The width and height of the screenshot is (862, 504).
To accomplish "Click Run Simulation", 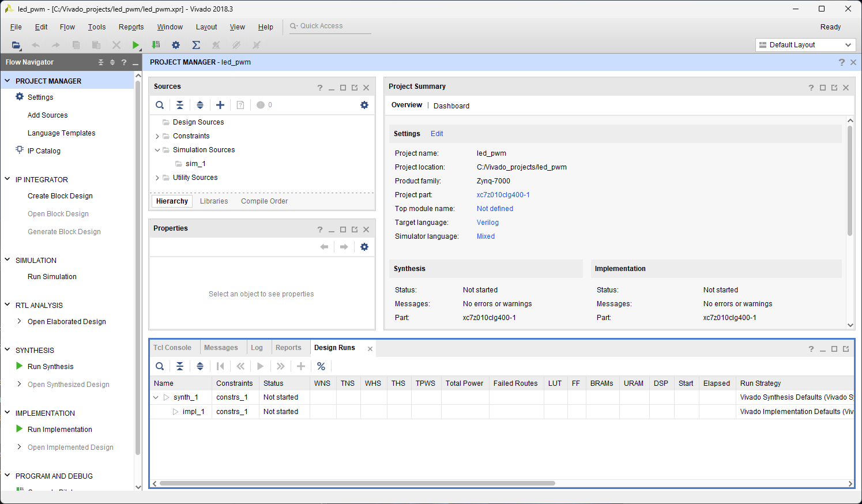I will 52,277.
